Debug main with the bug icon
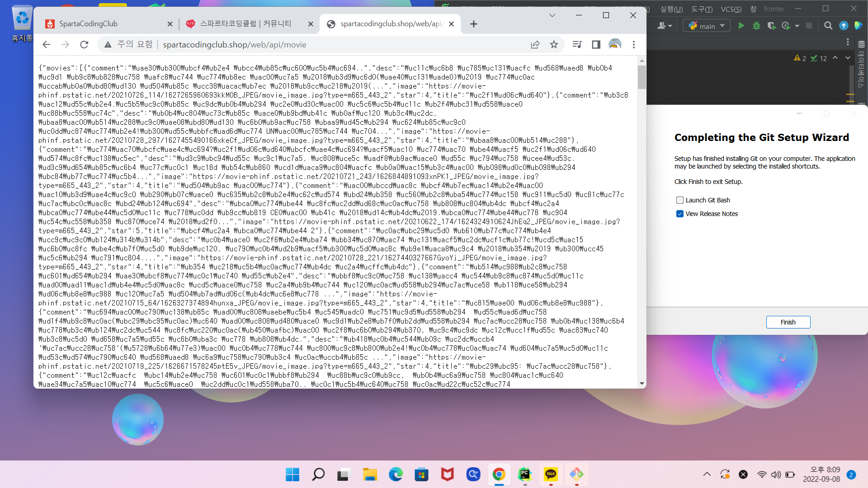The width and height of the screenshot is (868, 488). [756, 26]
